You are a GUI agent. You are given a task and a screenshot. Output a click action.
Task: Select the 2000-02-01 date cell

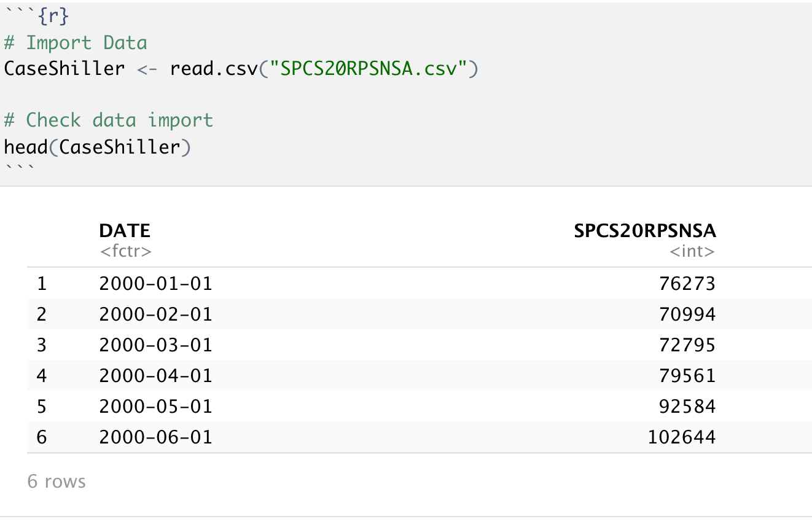[x=155, y=314]
